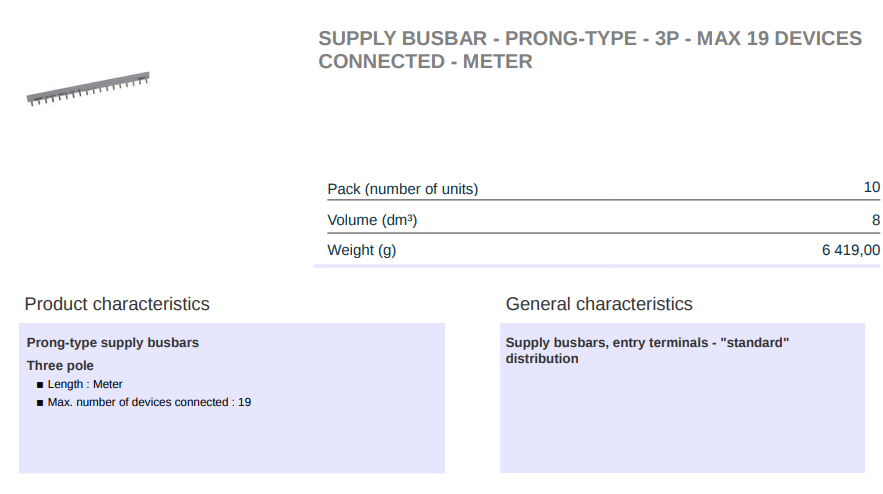
Task: Click the General characteristics heading
Action: click(x=599, y=304)
